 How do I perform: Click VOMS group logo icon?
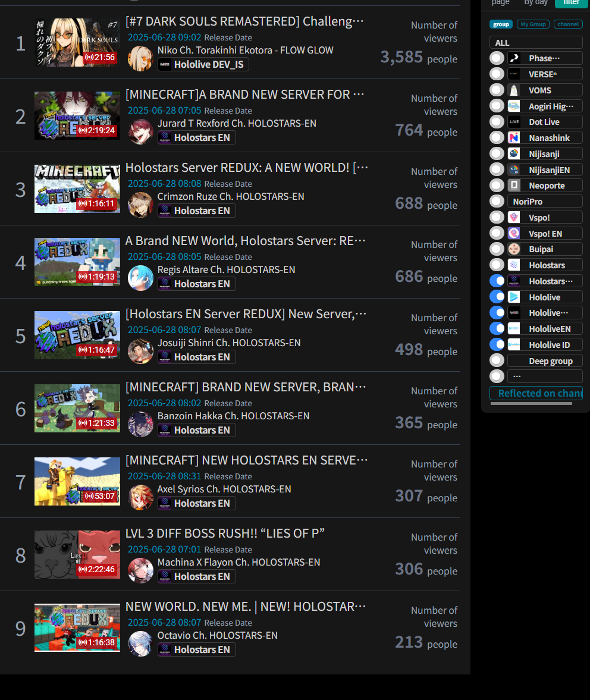point(514,90)
